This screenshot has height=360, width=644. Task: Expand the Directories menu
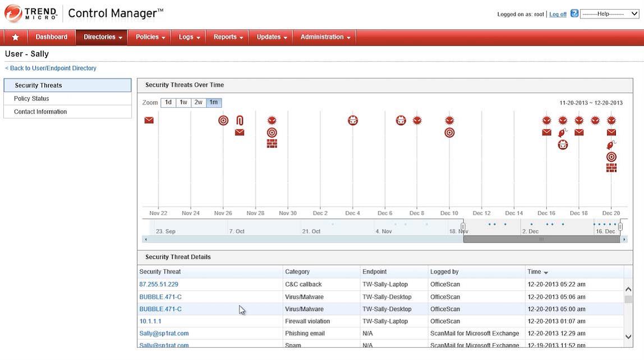click(x=102, y=38)
